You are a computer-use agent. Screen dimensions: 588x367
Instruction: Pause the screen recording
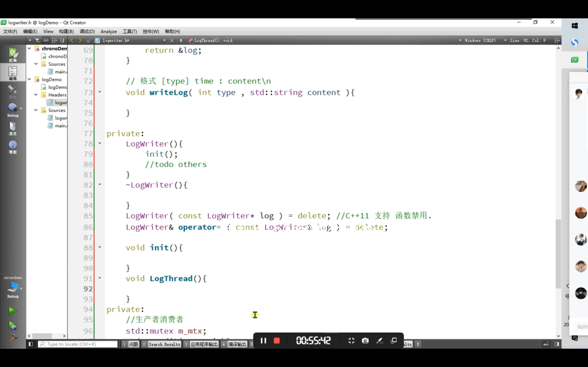263,341
